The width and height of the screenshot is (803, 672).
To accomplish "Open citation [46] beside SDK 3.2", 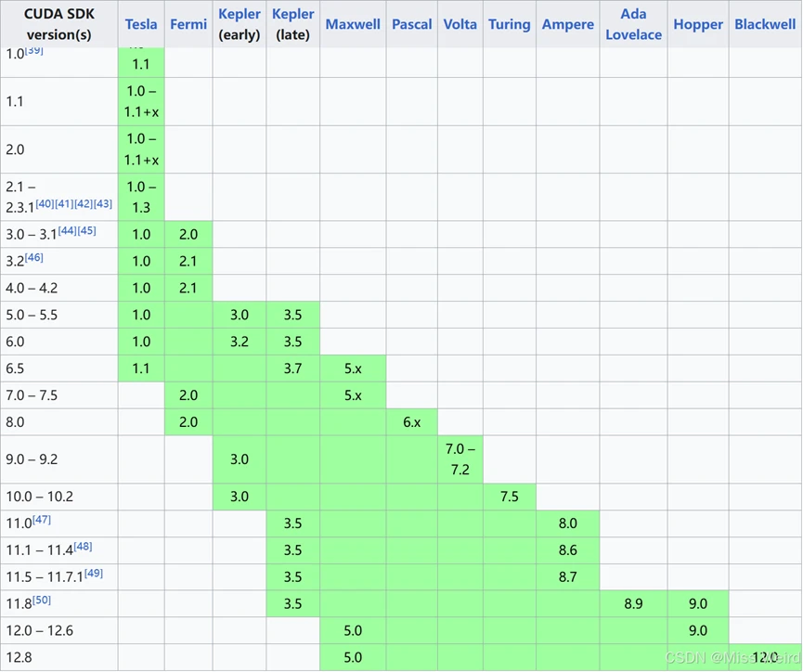I will [x=33, y=257].
